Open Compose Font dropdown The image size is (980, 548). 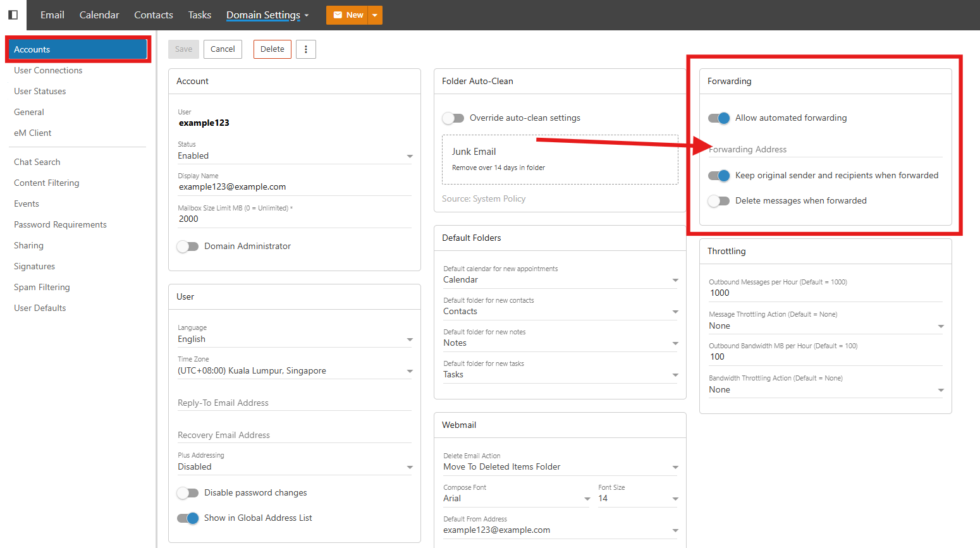[x=517, y=499]
